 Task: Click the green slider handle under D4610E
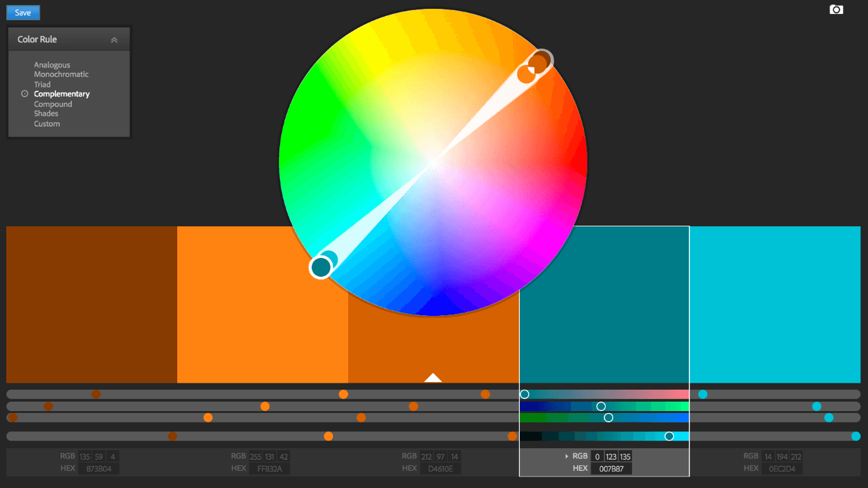413,406
